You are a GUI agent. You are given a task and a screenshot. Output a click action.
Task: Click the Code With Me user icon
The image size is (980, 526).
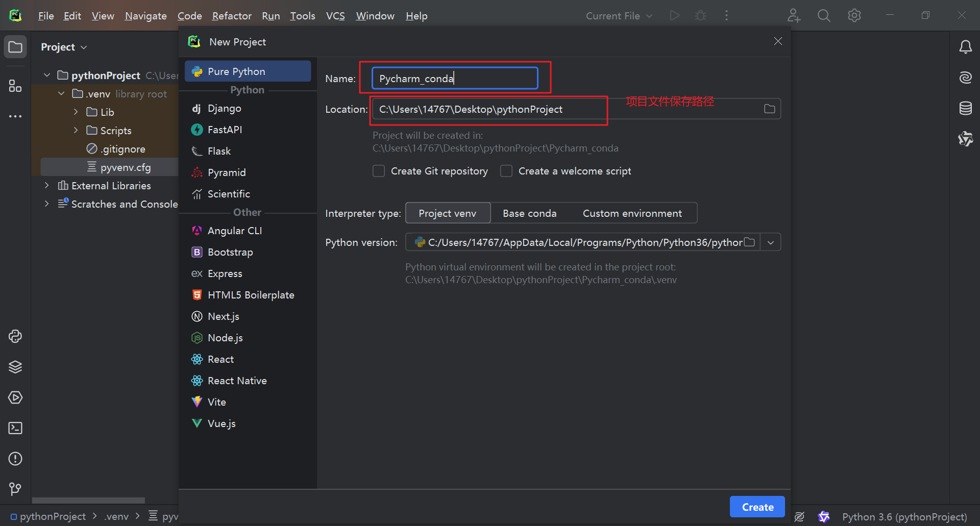tap(793, 16)
